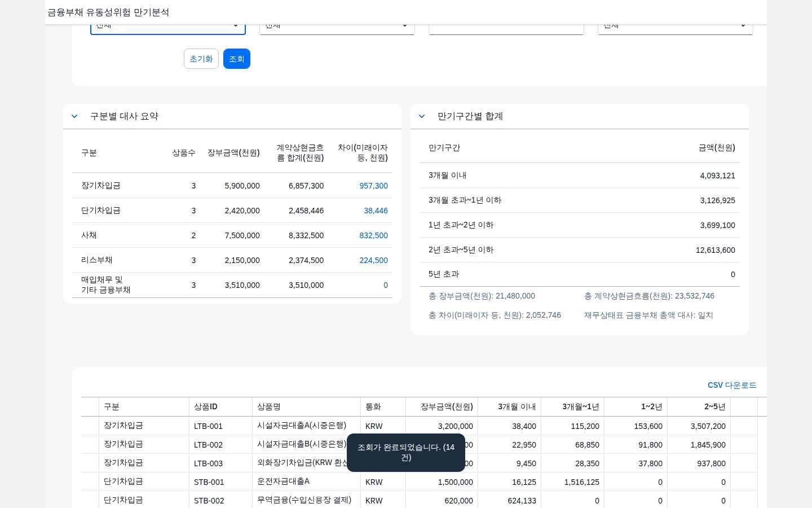
Task: Click the 12,613,600 amount value
Action: click(x=716, y=250)
